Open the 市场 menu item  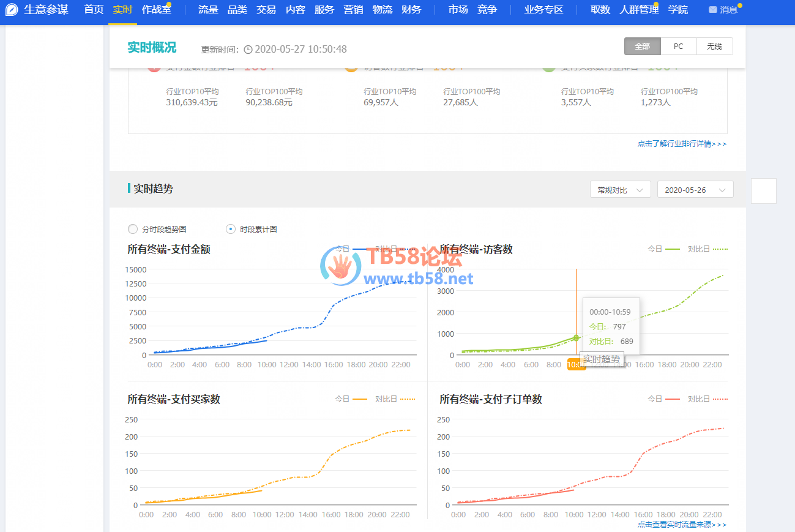(x=458, y=10)
